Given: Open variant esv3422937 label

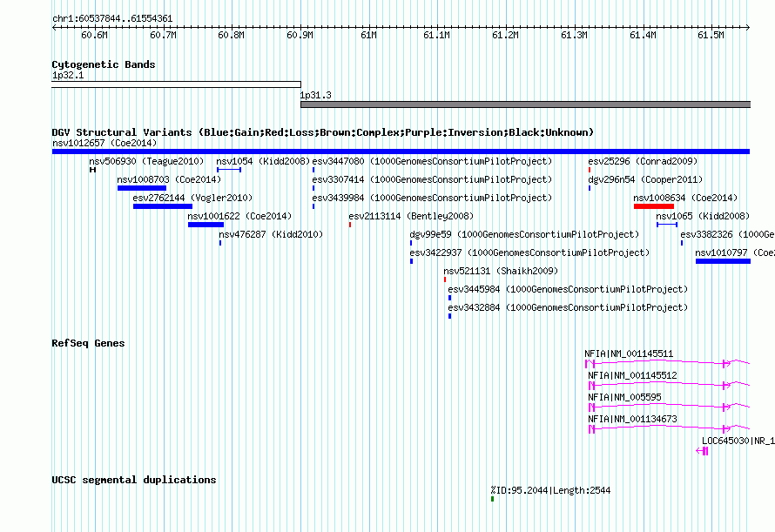Looking at the screenshot, I should (x=529, y=253).
